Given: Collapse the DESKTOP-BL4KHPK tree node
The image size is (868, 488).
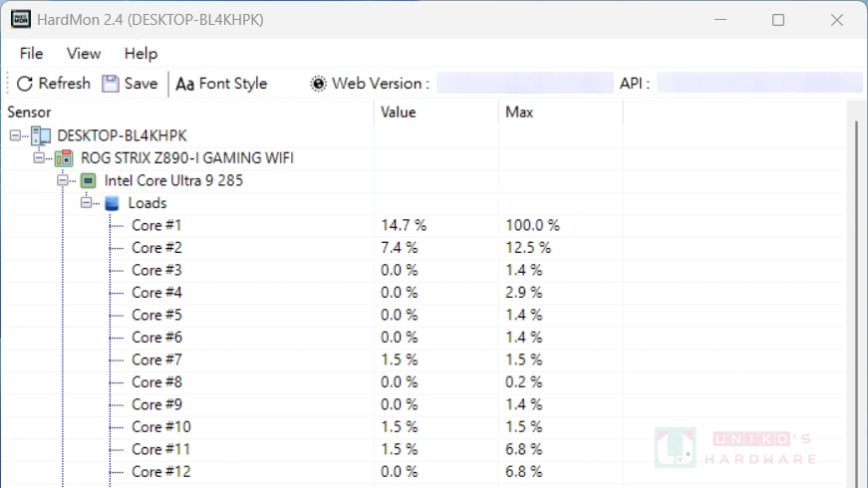Looking at the screenshot, I should coord(15,135).
